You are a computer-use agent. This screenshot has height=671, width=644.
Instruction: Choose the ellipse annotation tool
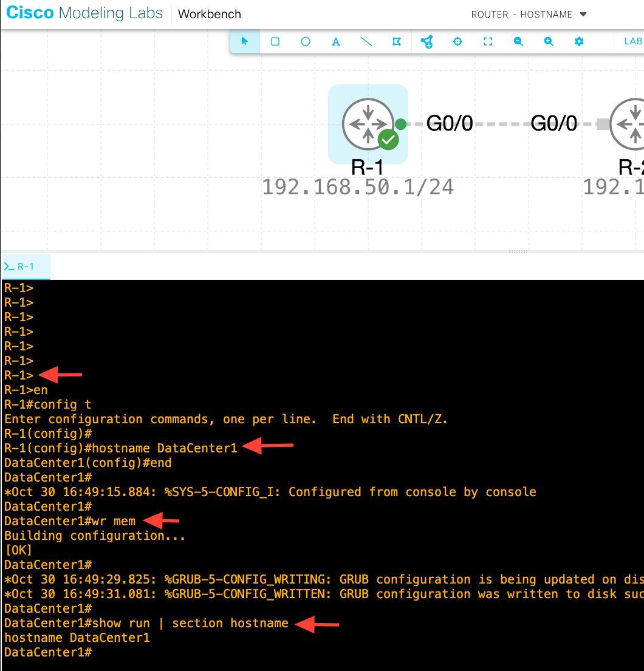click(x=306, y=41)
